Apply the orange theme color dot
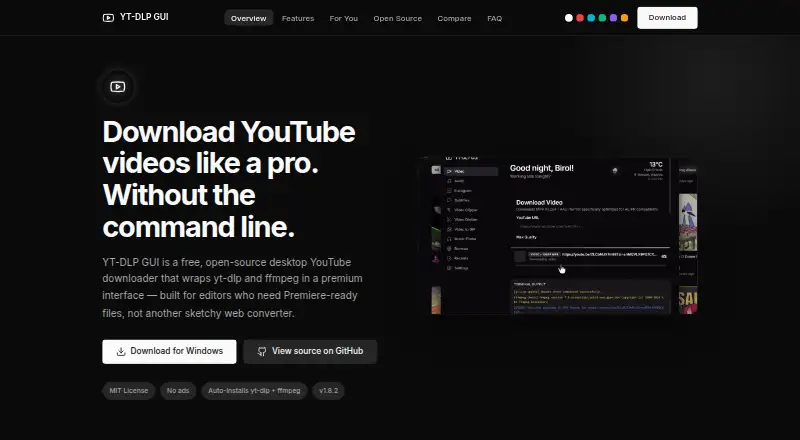The width and height of the screenshot is (800, 440). 624,18
